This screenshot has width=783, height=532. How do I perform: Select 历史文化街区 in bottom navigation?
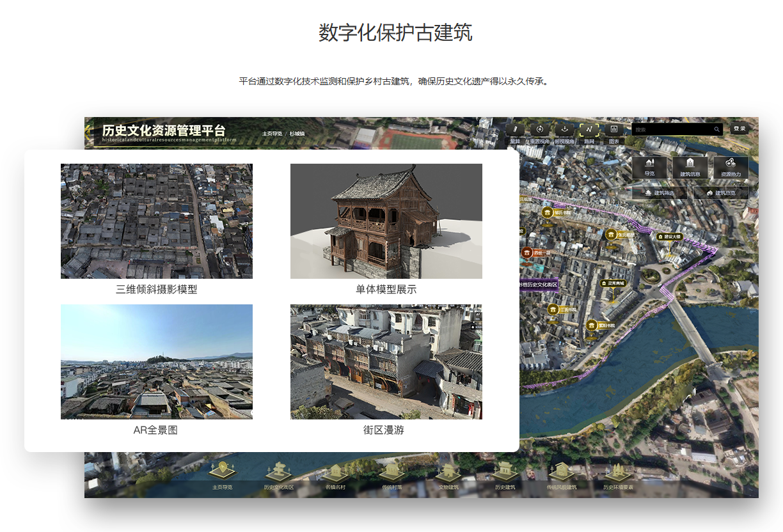[279, 474]
